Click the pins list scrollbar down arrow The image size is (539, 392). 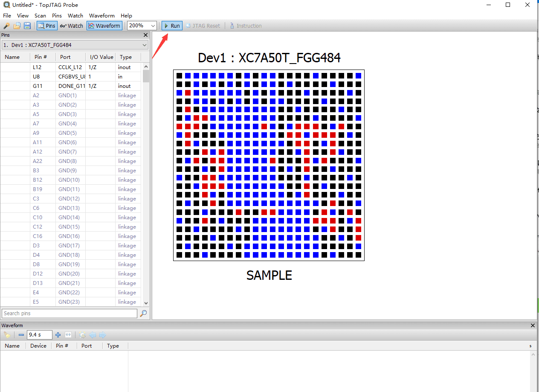pyautogui.click(x=146, y=303)
